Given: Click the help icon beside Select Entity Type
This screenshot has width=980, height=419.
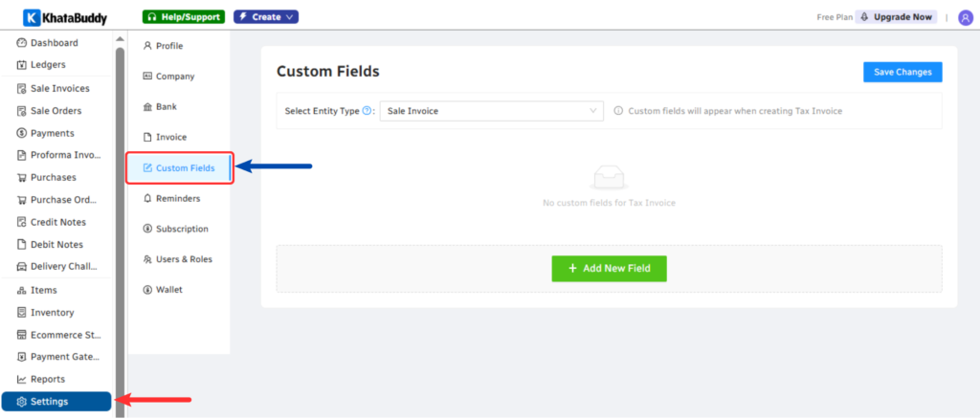Looking at the screenshot, I should pyautogui.click(x=367, y=111).
